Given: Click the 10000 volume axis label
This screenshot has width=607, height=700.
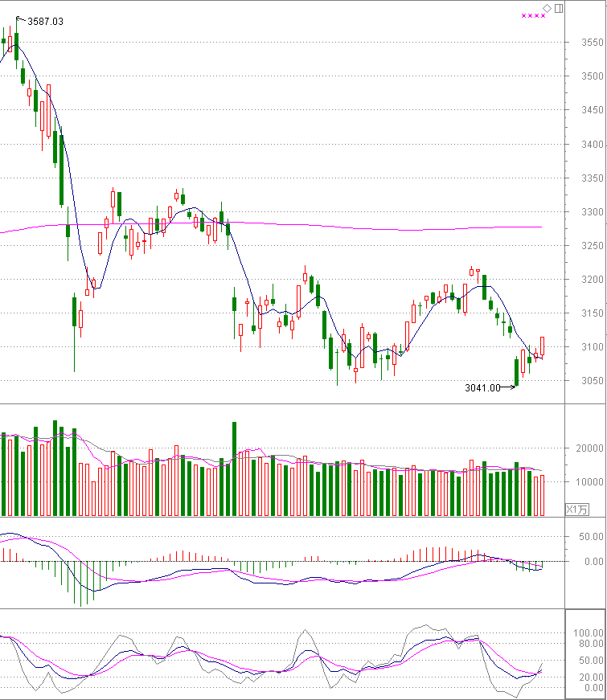Looking at the screenshot, I should tap(591, 482).
